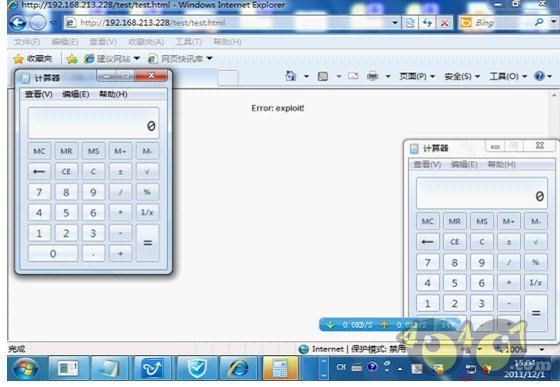The width and height of the screenshot is (560, 387).
Task: Expand the 安全(S) dropdown menu
Action: pyautogui.click(x=462, y=76)
